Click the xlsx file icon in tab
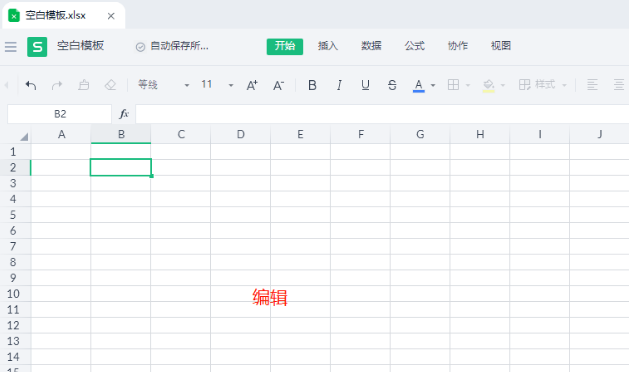The width and height of the screenshot is (629, 372). (x=14, y=16)
